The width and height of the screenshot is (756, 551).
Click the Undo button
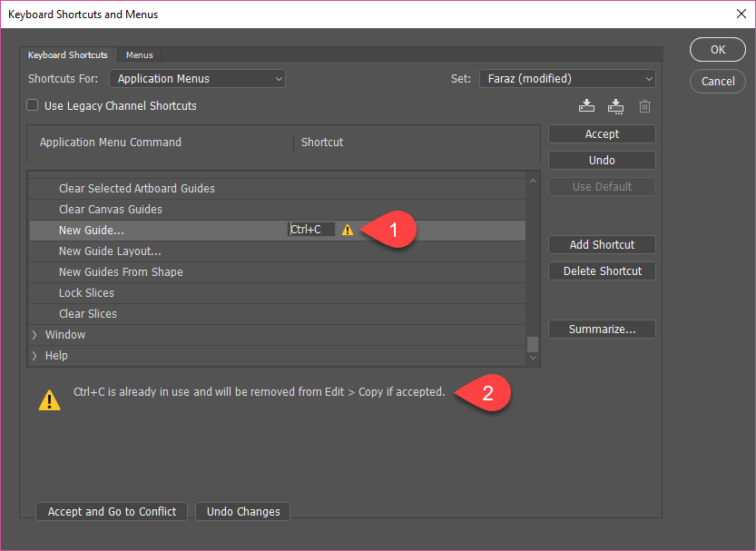click(602, 160)
